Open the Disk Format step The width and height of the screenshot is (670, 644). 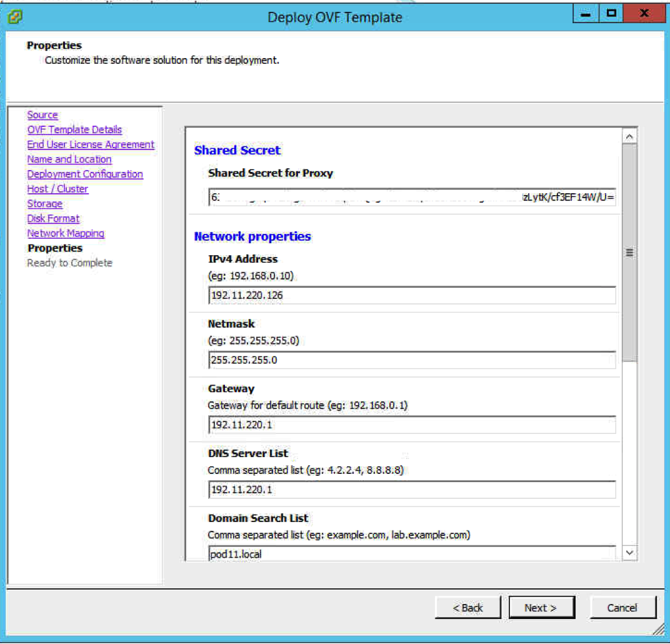[53, 218]
